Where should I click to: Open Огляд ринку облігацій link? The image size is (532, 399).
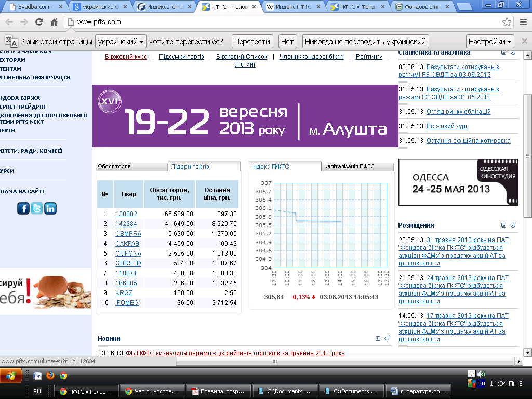coord(458,111)
